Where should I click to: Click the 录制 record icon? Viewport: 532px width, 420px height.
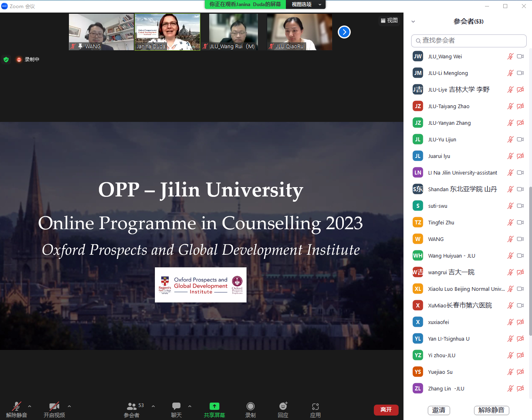251,406
